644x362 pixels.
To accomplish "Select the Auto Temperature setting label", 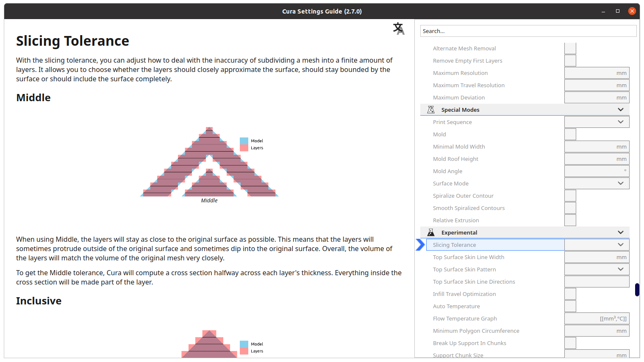I will coord(456,306).
